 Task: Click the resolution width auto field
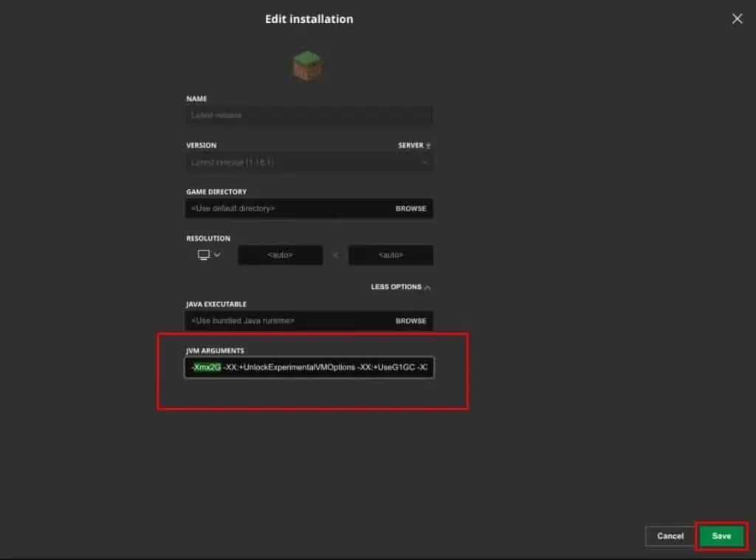pos(280,255)
